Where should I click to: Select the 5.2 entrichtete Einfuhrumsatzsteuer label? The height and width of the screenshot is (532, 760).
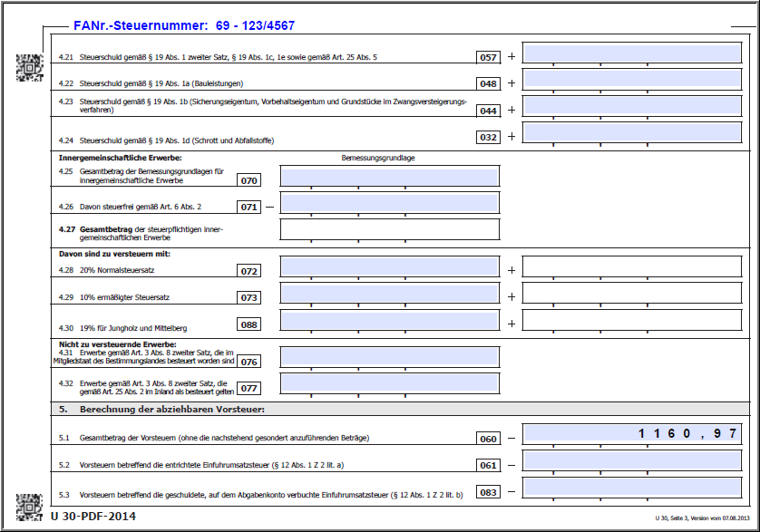(x=201, y=465)
